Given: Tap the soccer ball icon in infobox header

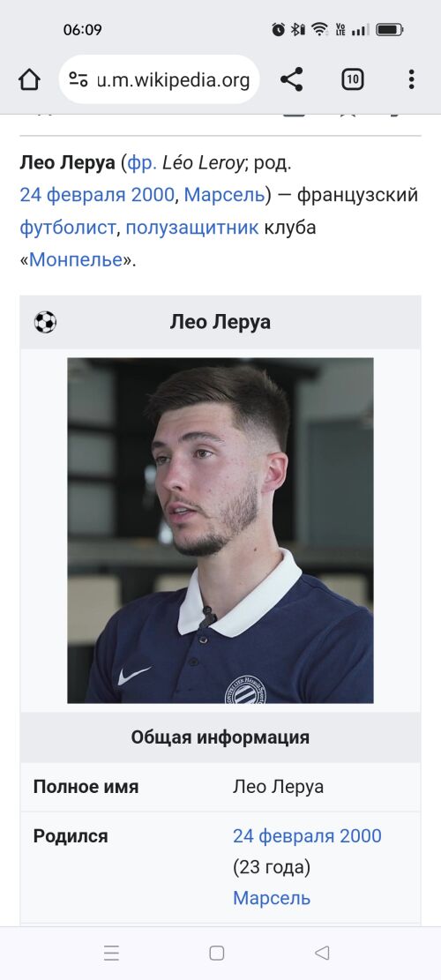Looking at the screenshot, I should coord(45,323).
